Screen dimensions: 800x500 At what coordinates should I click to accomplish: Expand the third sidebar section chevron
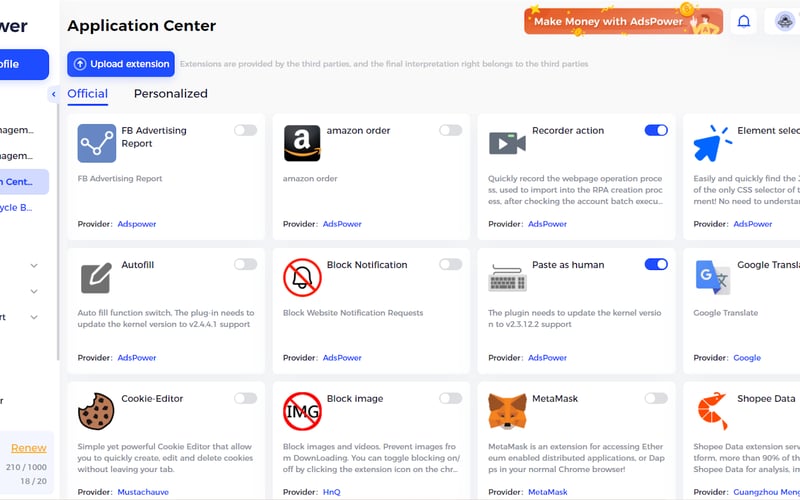pyautogui.click(x=34, y=317)
